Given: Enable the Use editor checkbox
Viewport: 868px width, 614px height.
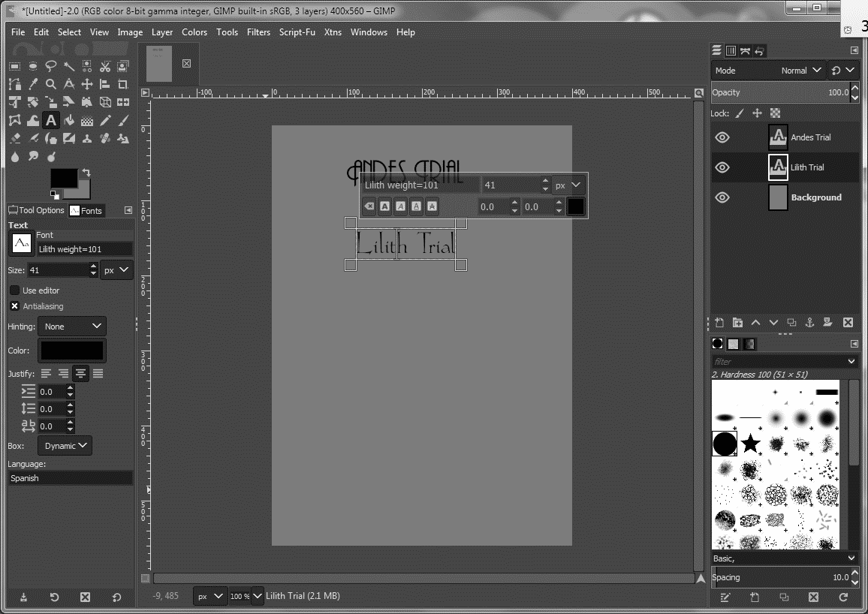Looking at the screenshot, I should pyautogui.click(x=15, y=290).
